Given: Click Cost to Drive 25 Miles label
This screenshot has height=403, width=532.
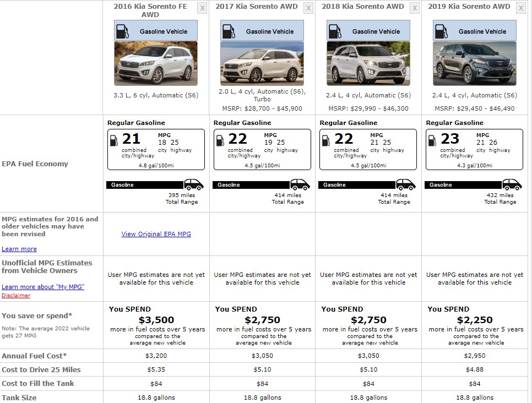Looking at the screenshot, I should click(x=41, y=370).
